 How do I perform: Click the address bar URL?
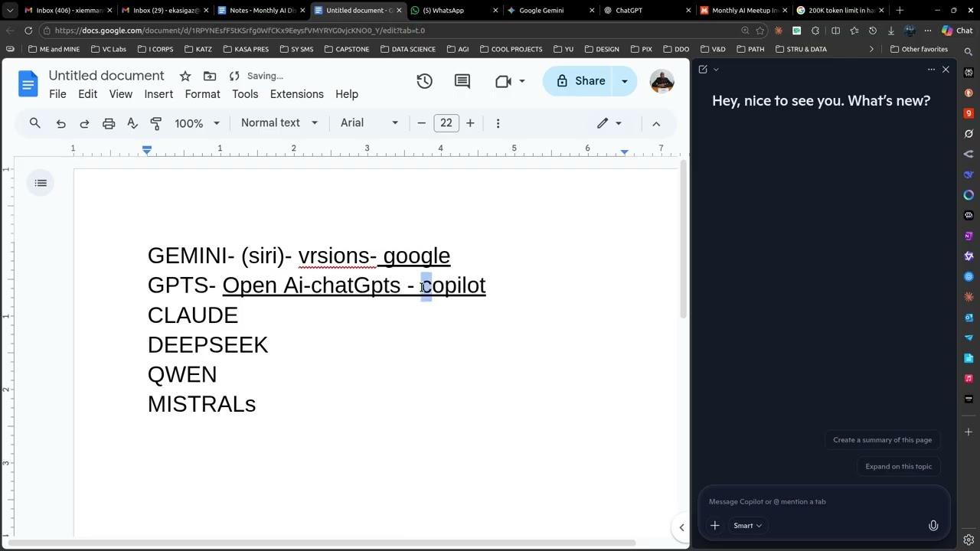click(x=240, y=31)
